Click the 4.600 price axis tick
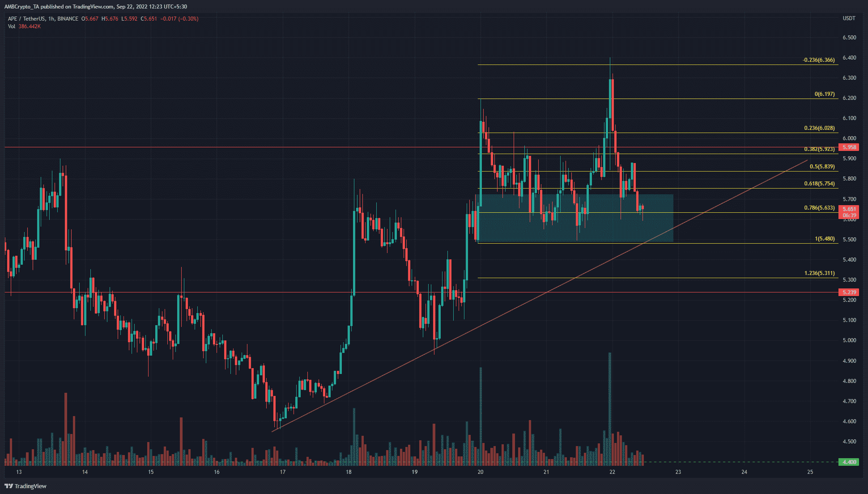The height and width of the screenshot is (494, 868). (x=849, y=421)
